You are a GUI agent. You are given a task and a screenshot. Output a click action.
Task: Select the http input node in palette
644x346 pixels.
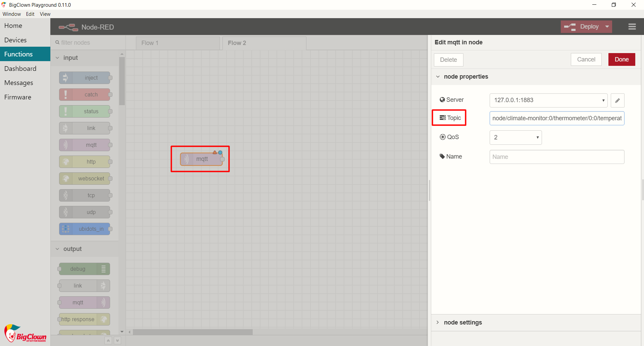(x=85, y=162)
